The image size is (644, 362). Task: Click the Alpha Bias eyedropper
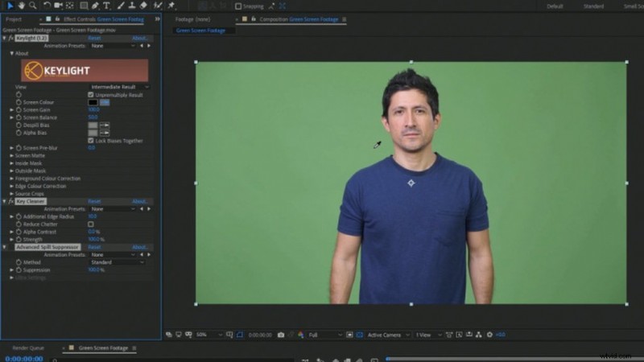click(105, 133)
